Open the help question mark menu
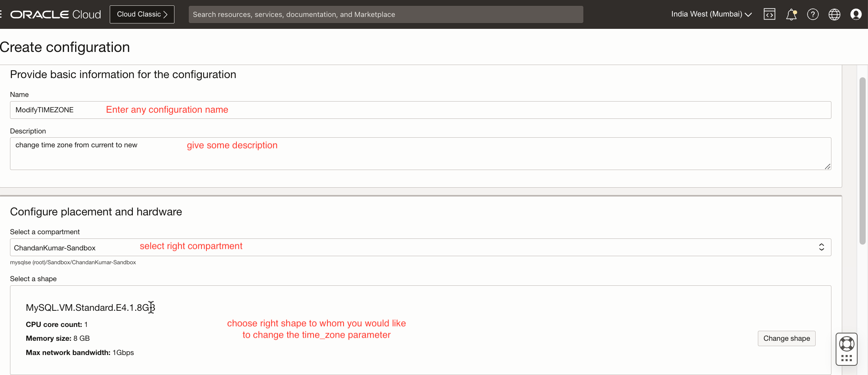 pyautogui.click(x=813, y=14)
